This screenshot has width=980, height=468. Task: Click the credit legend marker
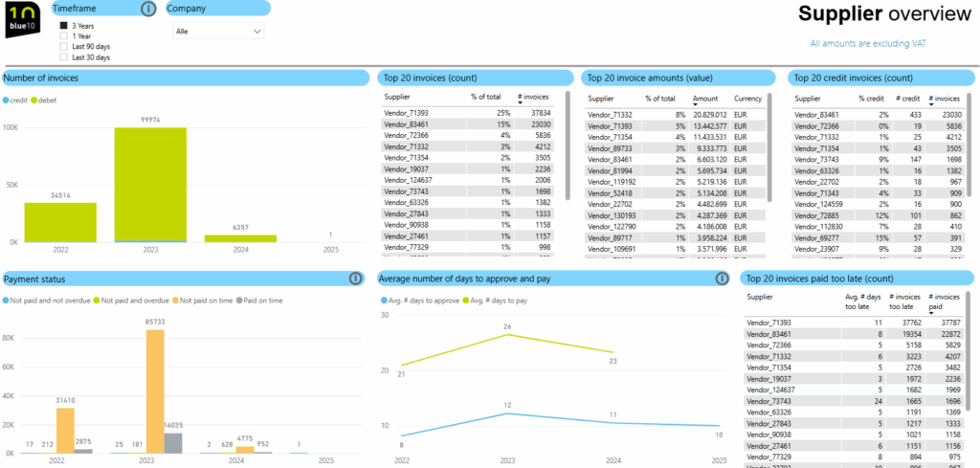pyautogui.click(x=6, y=100)
